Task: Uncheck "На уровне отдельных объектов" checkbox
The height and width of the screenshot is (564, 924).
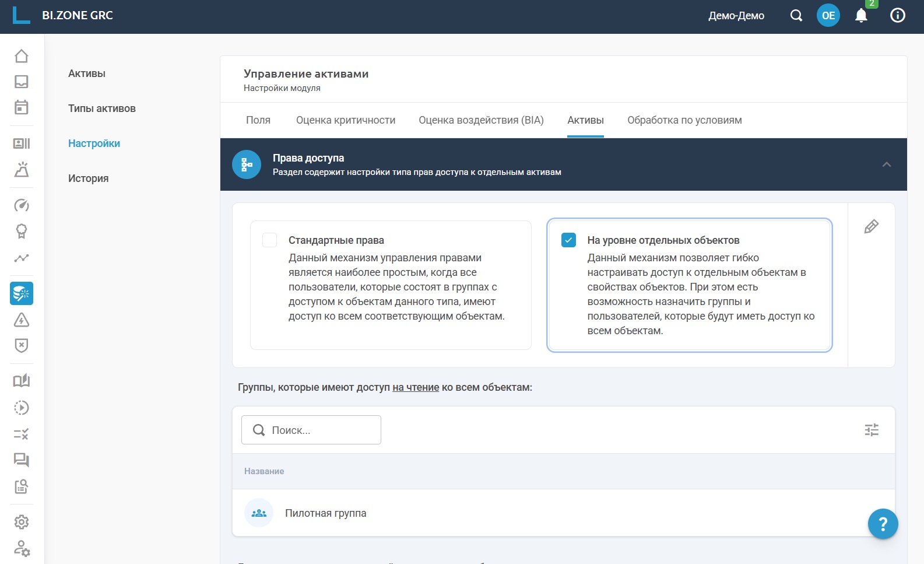Action: tap(568, 240)
